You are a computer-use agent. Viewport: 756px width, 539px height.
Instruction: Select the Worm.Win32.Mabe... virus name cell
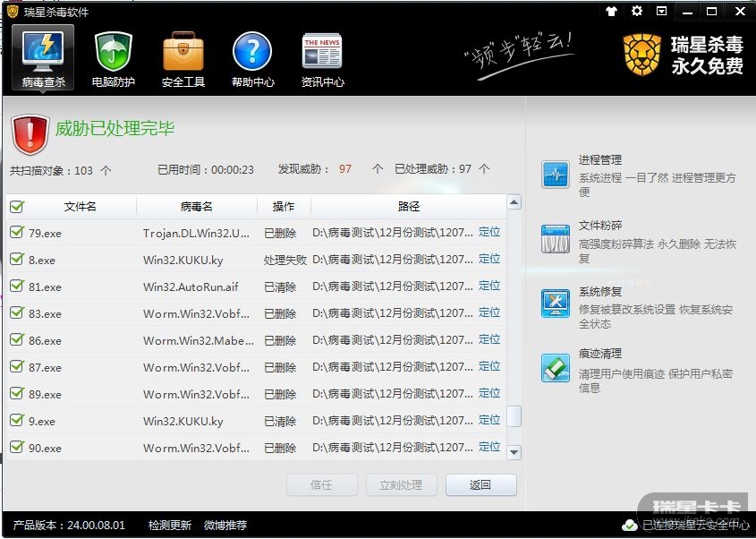pyautogui.click(x=198, y=340)
